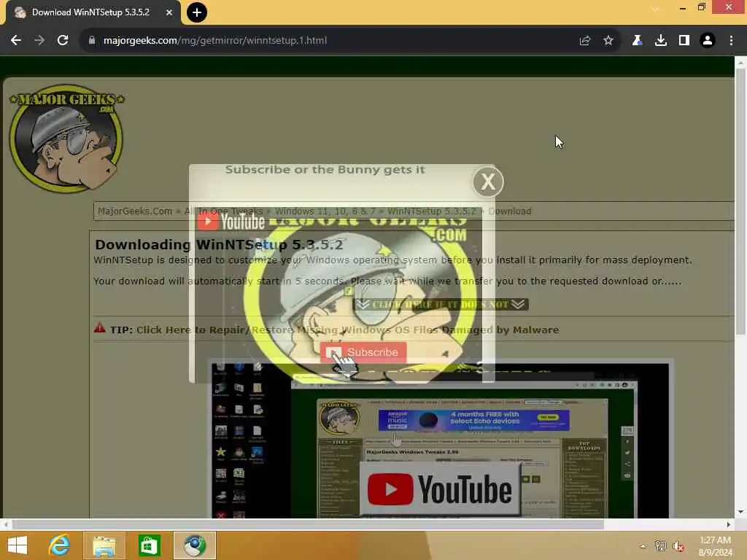This screenshot has height=560, width=747.
Task: Open MajorGeeks.Com breadcrumb link
Action: tap(135, 211)
